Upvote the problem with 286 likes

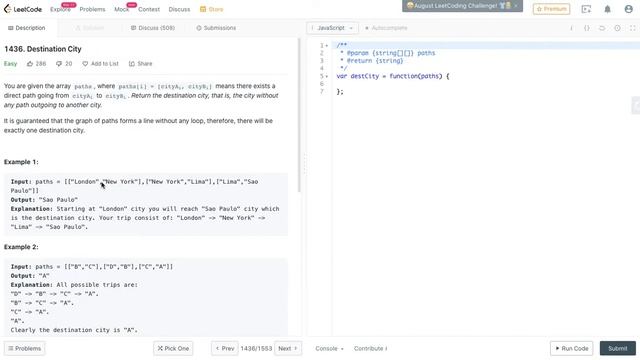coord(36,64)
